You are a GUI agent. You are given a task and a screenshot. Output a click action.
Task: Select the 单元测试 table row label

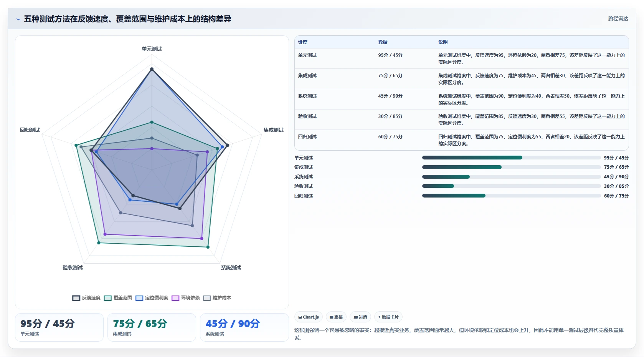pos(307,55)
